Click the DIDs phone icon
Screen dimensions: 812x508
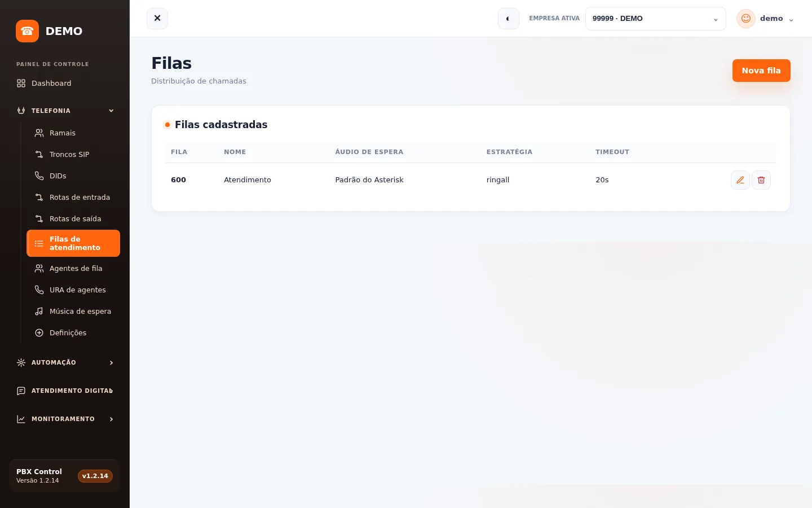pos(39,176)
